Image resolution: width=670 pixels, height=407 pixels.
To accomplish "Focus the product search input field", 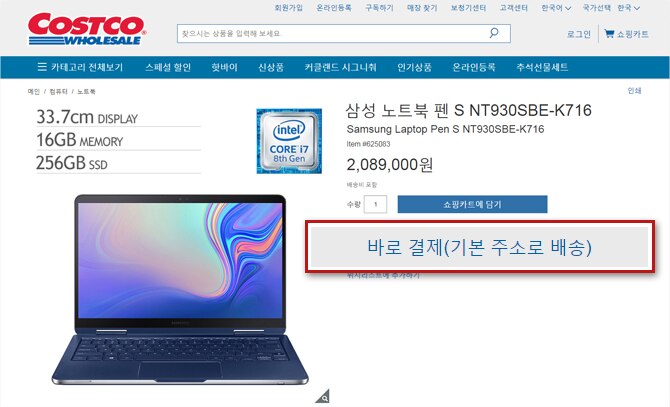I will [x=333, y=33].
